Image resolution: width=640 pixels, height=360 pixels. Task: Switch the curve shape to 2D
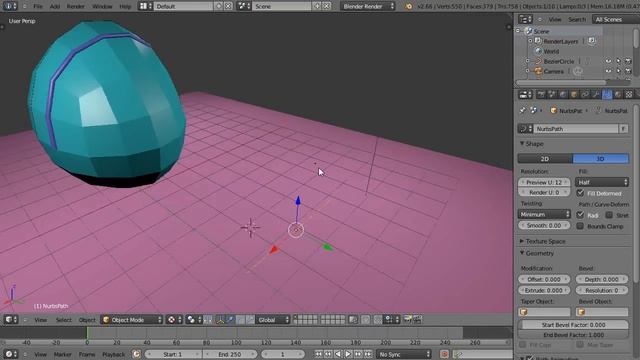click(x=545, y=158)
